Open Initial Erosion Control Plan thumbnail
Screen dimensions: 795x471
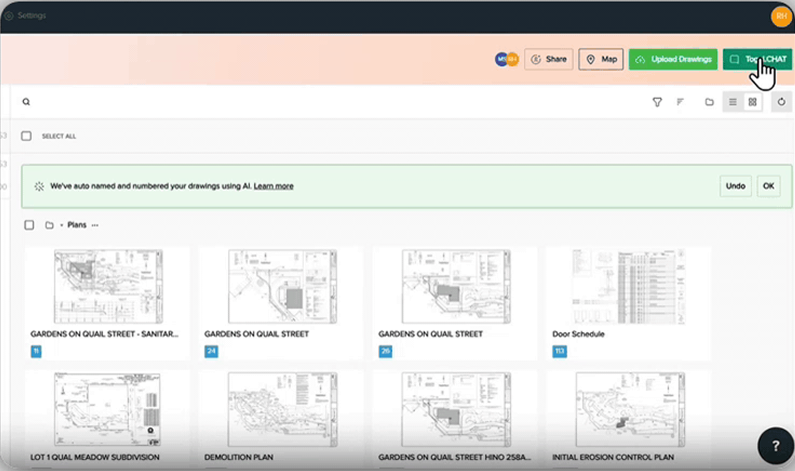(x=630, y=410)
